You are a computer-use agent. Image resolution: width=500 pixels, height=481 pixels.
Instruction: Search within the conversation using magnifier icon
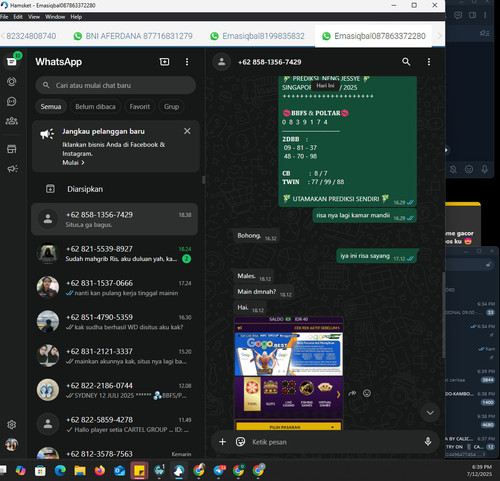[406, 62]
